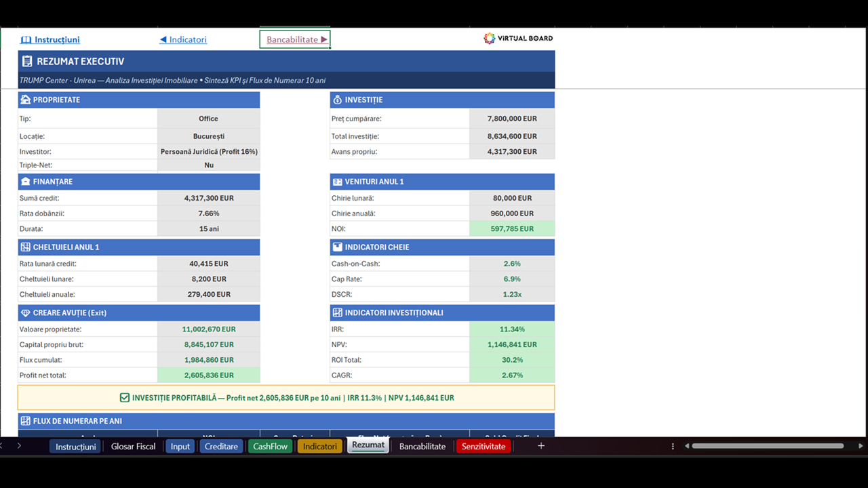Click the next sheet tabs arrow
This screenshot has height=488, width=868.
19,446
